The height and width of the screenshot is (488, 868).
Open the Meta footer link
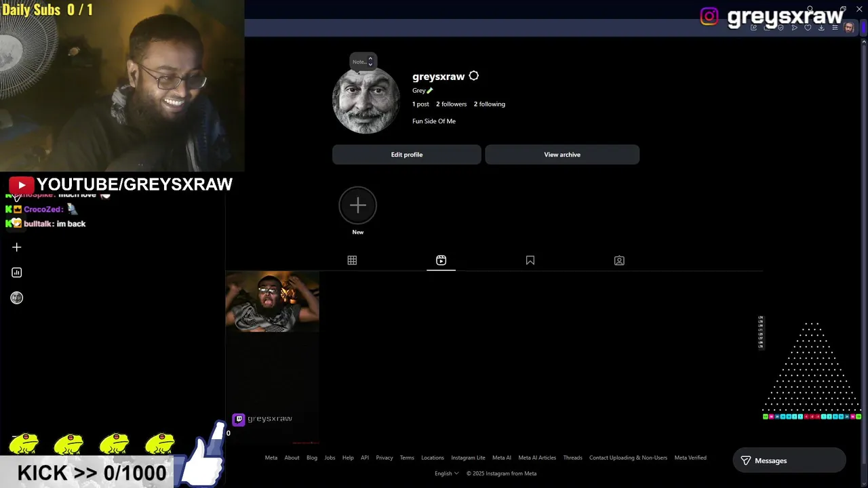coord(271,457)
